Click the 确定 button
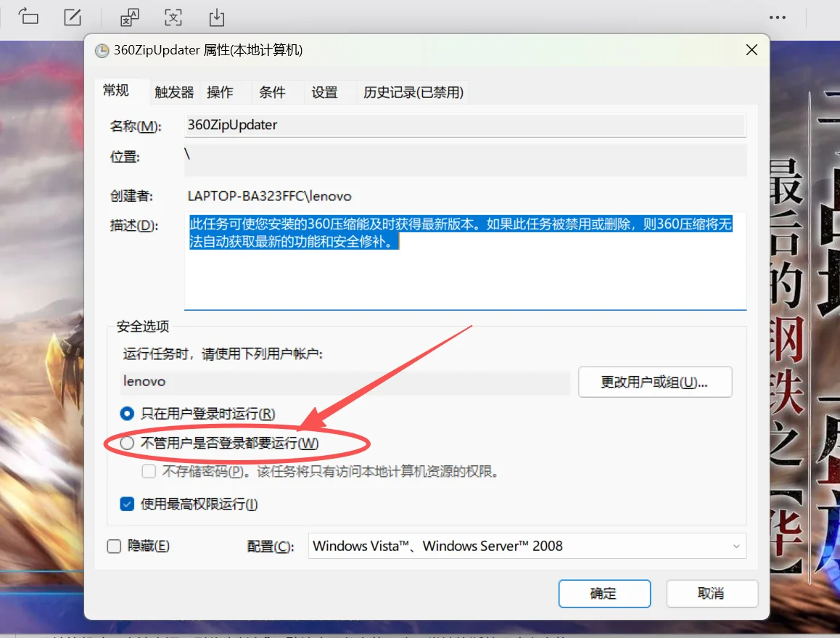This screenshot has width=840, height=638. [604, 594]
